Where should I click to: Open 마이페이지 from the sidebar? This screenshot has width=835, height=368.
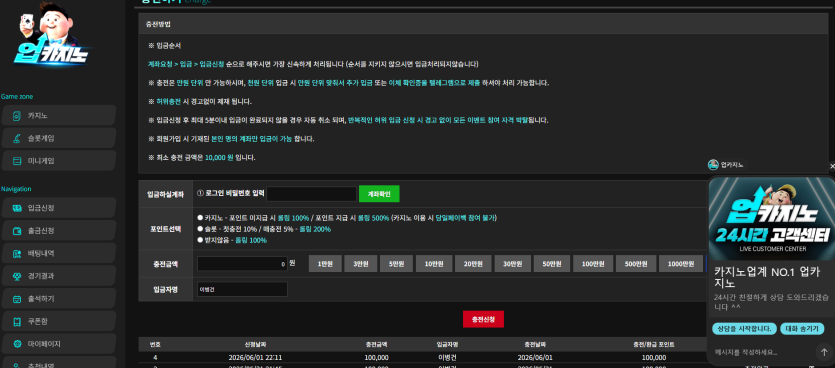(59, 344)
